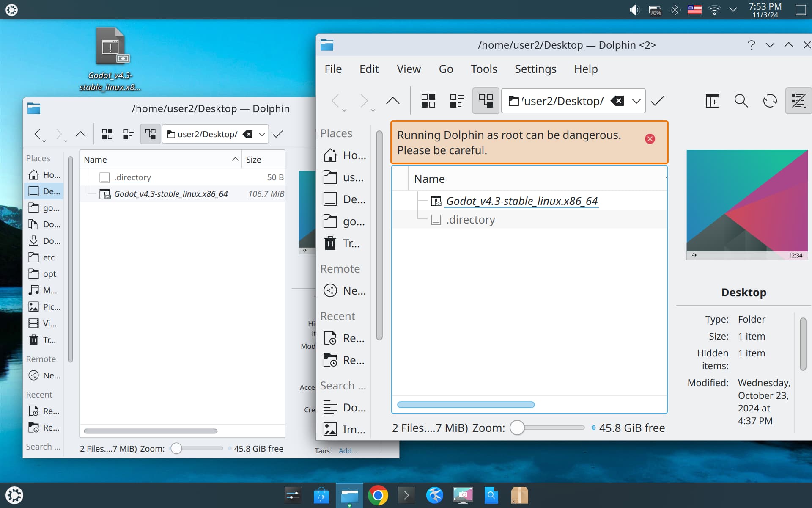812x508 pixels.
Task: Open Network under Remote in Dolphin <2>
Action: 344,291
